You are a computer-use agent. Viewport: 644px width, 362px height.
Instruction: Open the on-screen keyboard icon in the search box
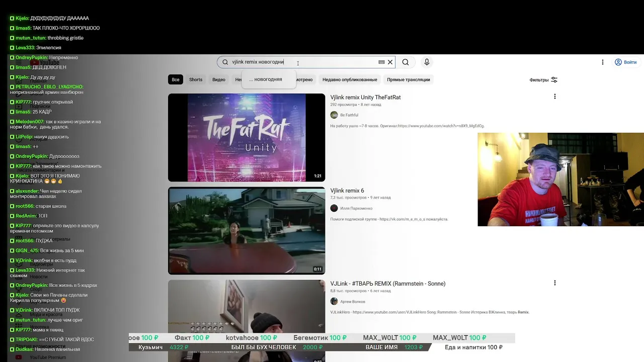coord(381,62)
